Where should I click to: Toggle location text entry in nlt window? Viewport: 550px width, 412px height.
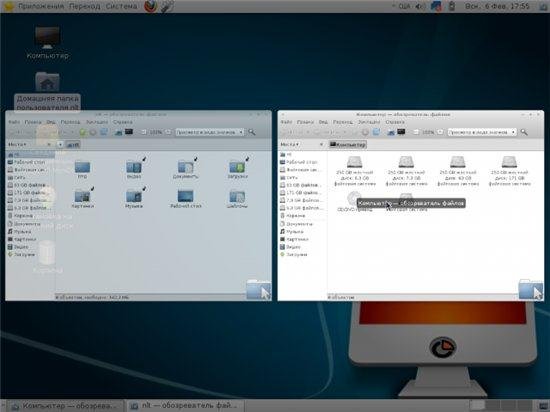[x=60, y=144]
